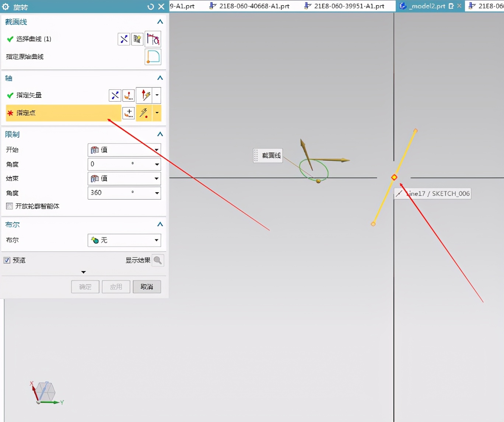Open the 布尔 dropdown set to 无
This screenshot has width=504, height=422.
124,240
